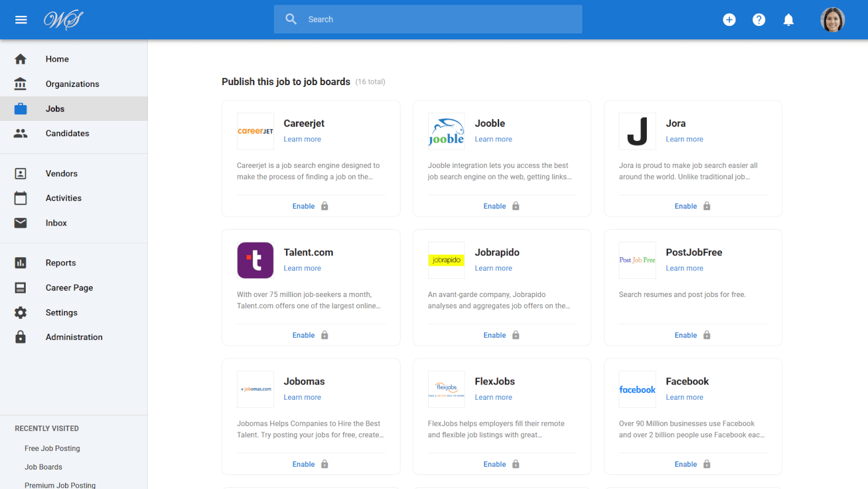Click the Talent.com lock icon
The image size is (868, 489).
(x=325, y=335)
